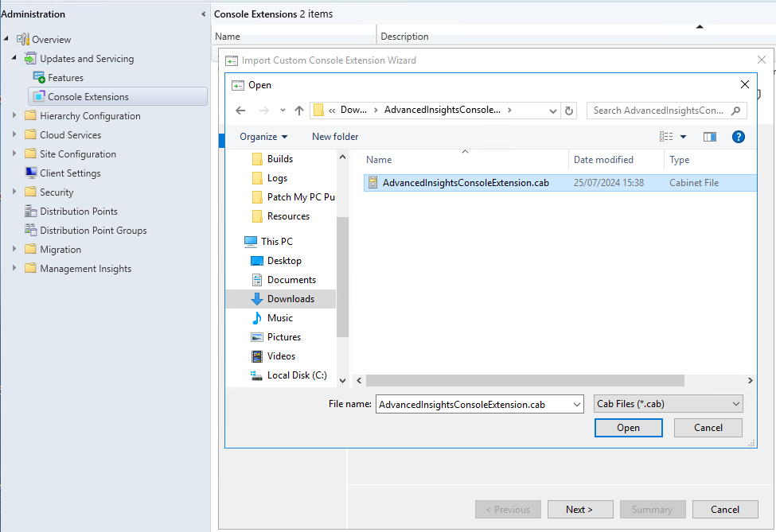
Task: Open the file dialog Help icon
Action: tap(738, 137)
